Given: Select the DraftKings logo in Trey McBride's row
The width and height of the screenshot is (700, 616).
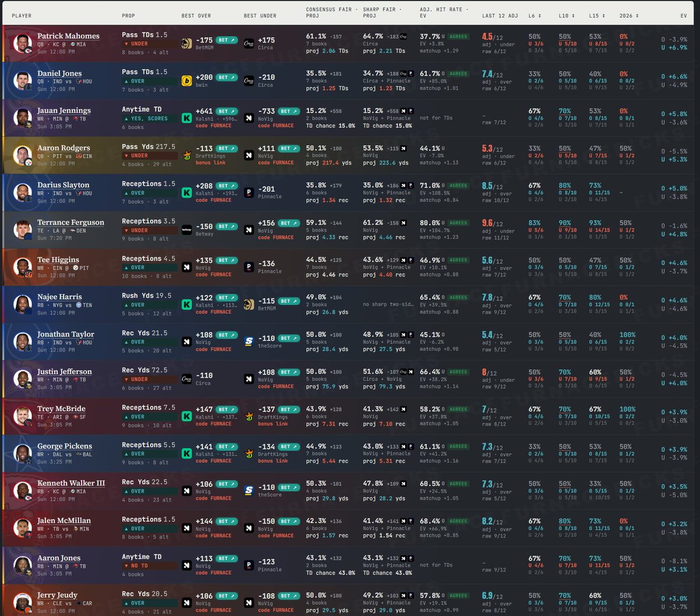Looking at the screenshot, I should (249, 416).
